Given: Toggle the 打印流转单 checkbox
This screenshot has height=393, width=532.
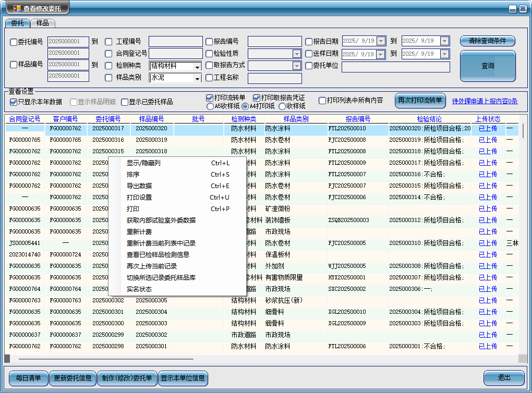Looking at the screenshot, I should [x=210, y=97].
